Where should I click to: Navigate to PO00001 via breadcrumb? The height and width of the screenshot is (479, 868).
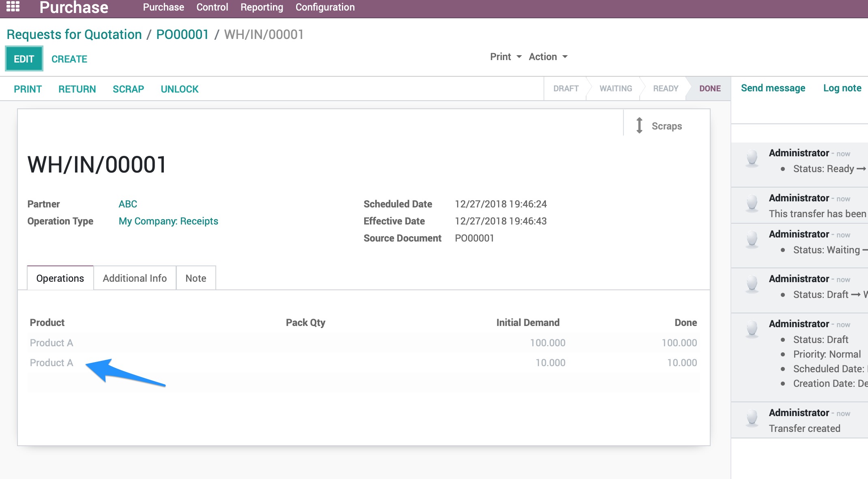183,34
